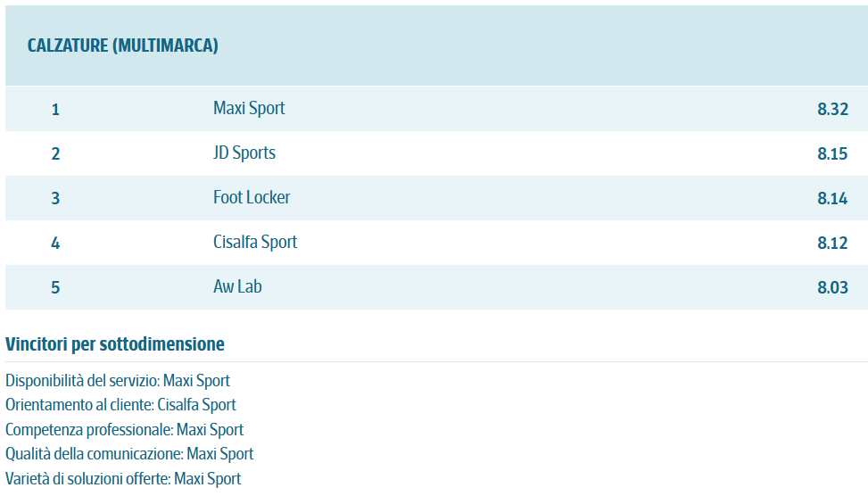Select the Orientamento al cliente line

pos(120,405)
